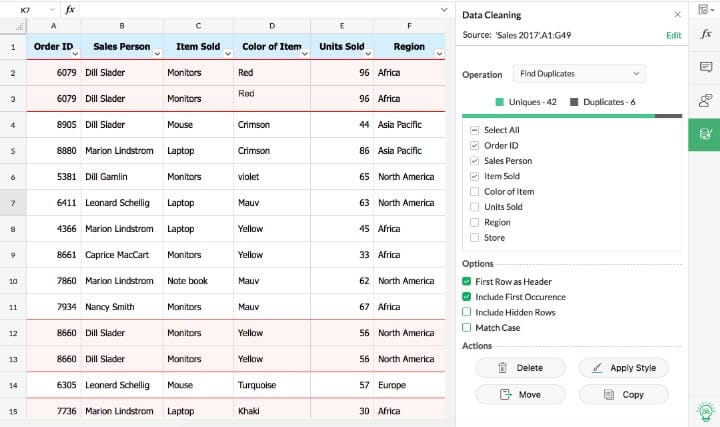Viewport: 720px width, 427px height.
Task: Open the Order ID column filter dropdown
Action: pos(75,54)
